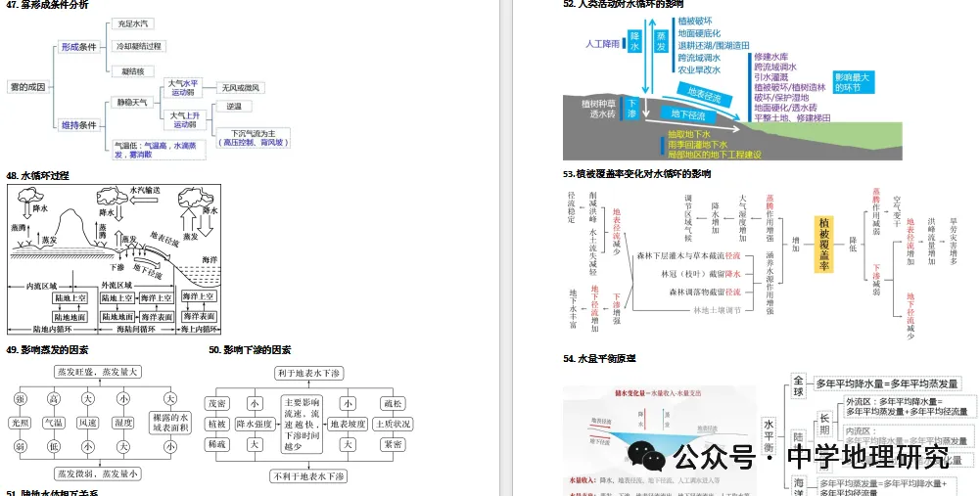Viewport: 980px width, 496px height.
Task: Select heading '54. 水量平衡原理'
Action: (x=599, y=359)
